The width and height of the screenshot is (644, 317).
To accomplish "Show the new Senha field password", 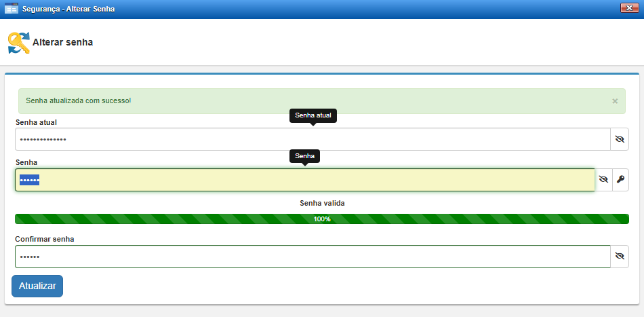I will [603, 180].
